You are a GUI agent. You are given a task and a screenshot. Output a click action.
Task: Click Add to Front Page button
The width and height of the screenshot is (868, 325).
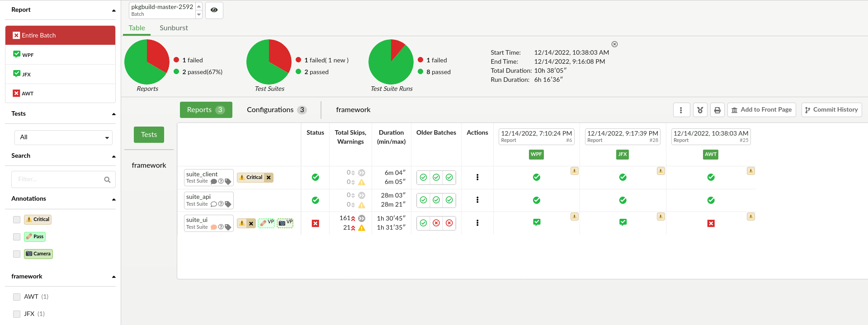[761, 110]
